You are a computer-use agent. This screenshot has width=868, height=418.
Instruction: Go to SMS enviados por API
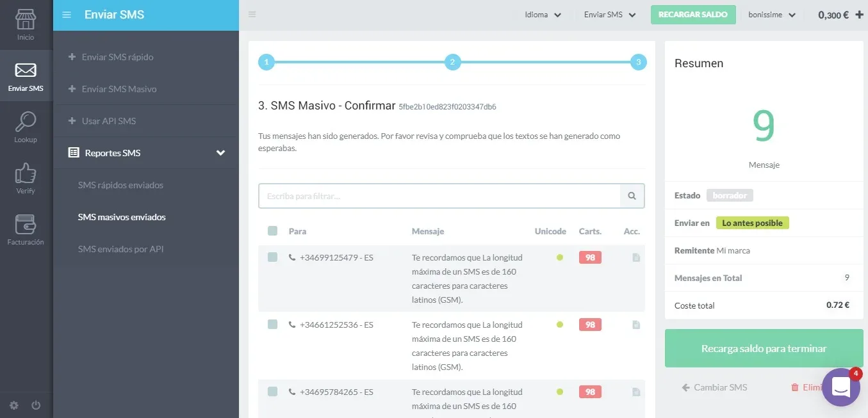(120, 249)
